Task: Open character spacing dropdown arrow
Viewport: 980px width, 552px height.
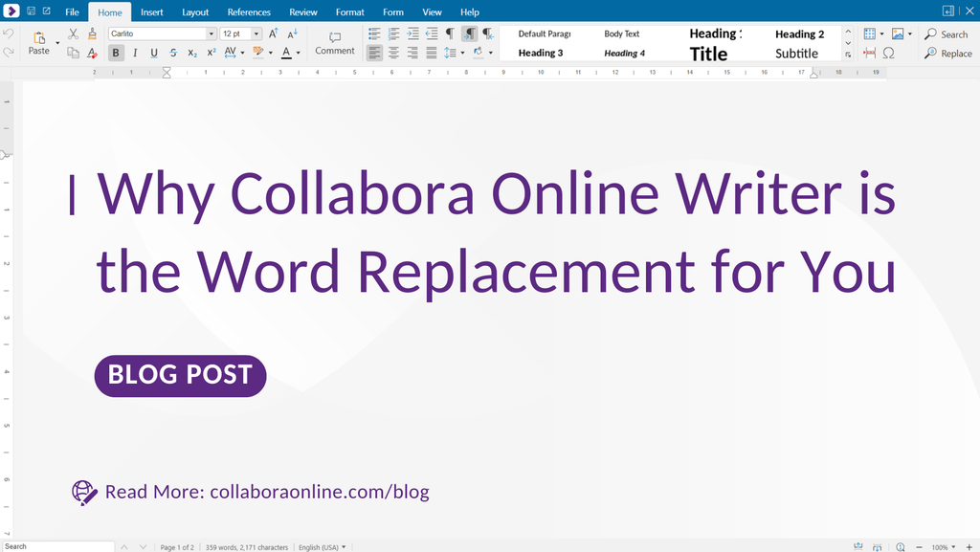Action: 242,53
